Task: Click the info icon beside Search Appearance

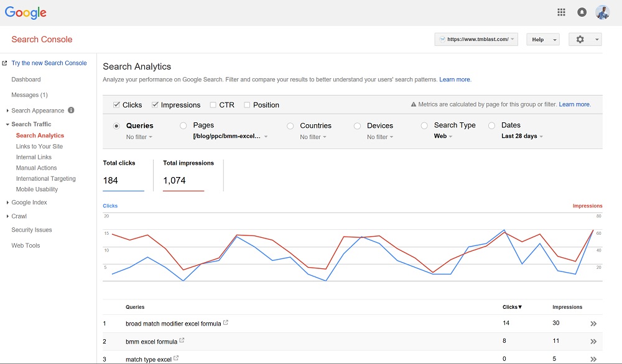Action: pyautogui.click(x=71, y=110)
